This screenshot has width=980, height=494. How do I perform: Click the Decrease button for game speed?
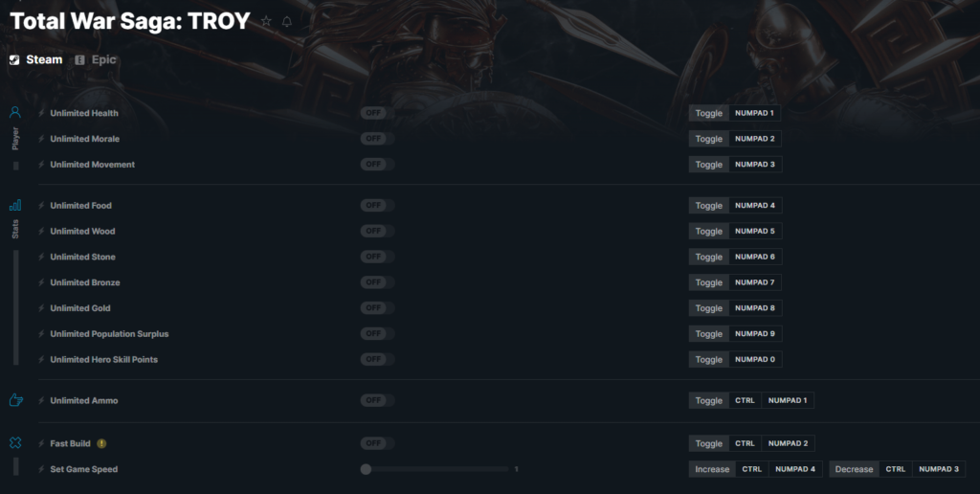854,469
